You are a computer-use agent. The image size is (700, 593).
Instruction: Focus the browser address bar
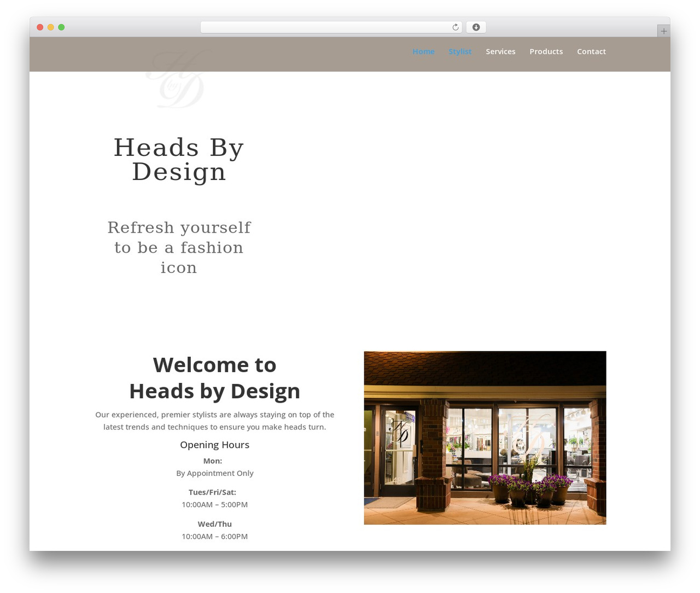tap(331, 27)
